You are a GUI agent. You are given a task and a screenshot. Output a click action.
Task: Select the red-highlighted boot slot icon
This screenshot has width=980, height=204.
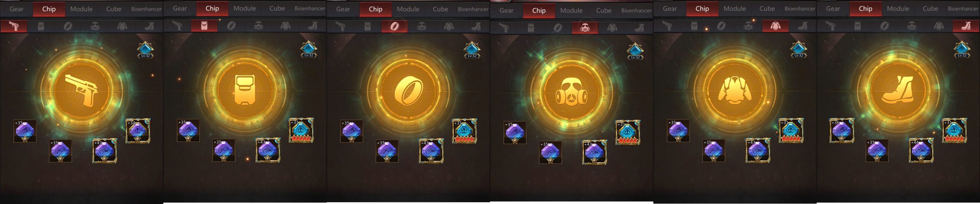966,26
